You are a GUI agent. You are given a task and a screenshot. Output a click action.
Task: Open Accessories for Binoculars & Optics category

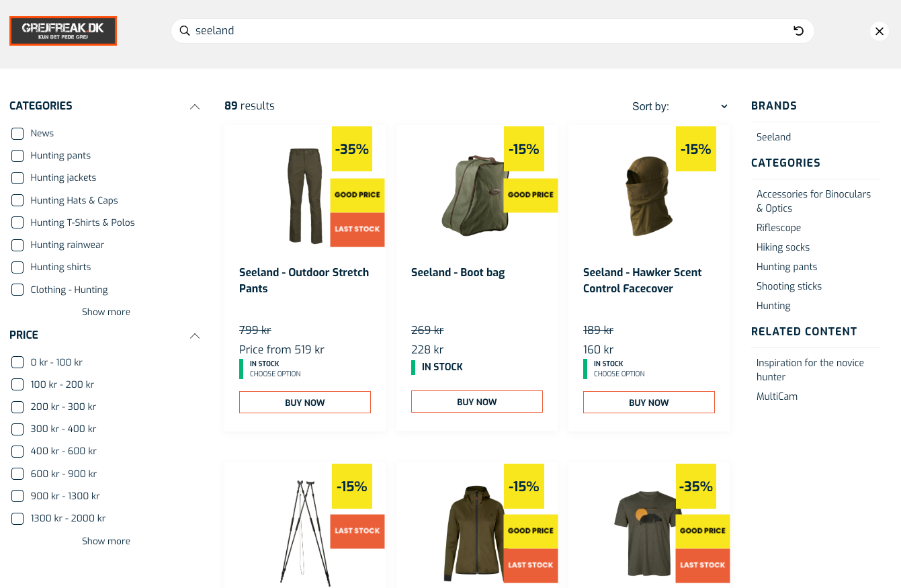(814, 201)
